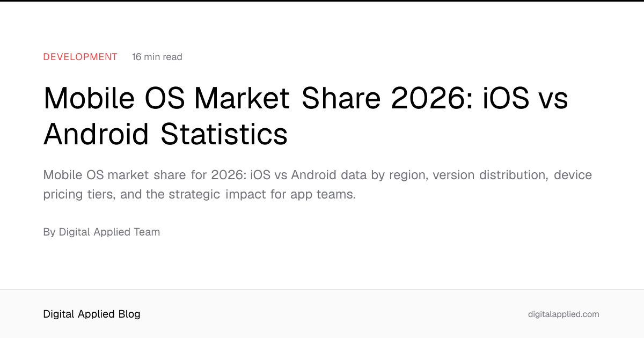Select the 16 min read label
The image size is (644, 338).
tap(157, 57)
